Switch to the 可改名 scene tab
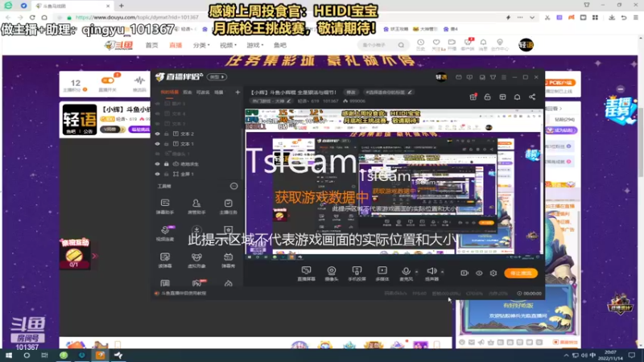 tap(203, 93)
